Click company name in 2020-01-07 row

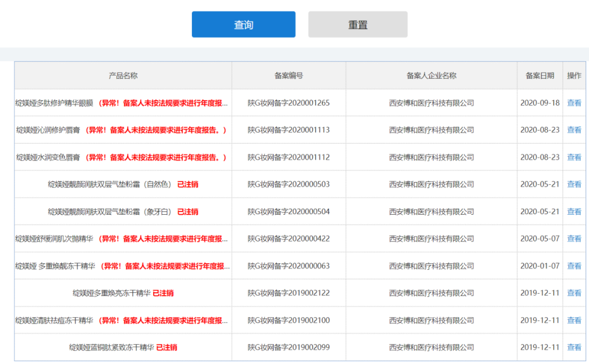431,266
